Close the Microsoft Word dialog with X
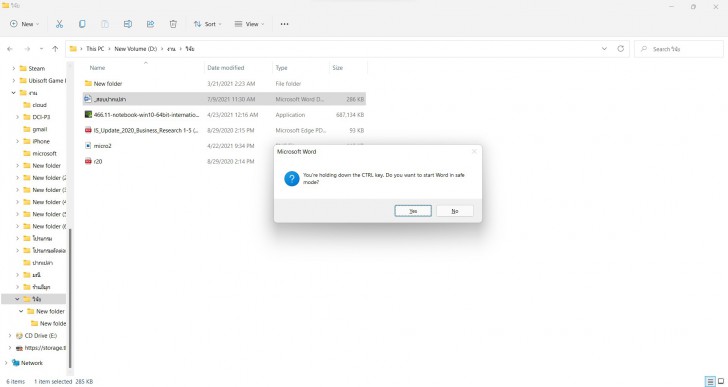Image resolution: width=728 pixels, height=387 pixels. 474,151
